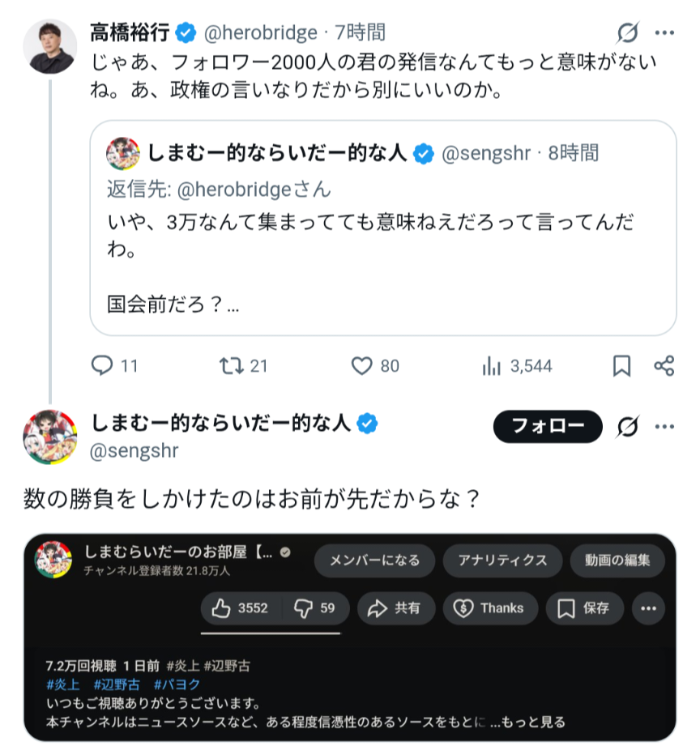The image size is (700, 746).
Task: Like the tweet with 80 likes
Action: tap(361, 366)
